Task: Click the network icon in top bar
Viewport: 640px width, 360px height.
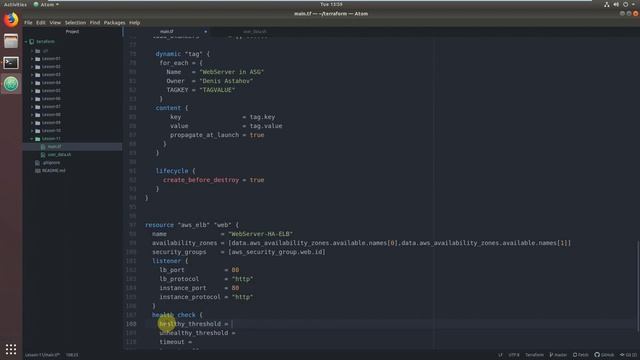Action: click(x=607, y=4)
